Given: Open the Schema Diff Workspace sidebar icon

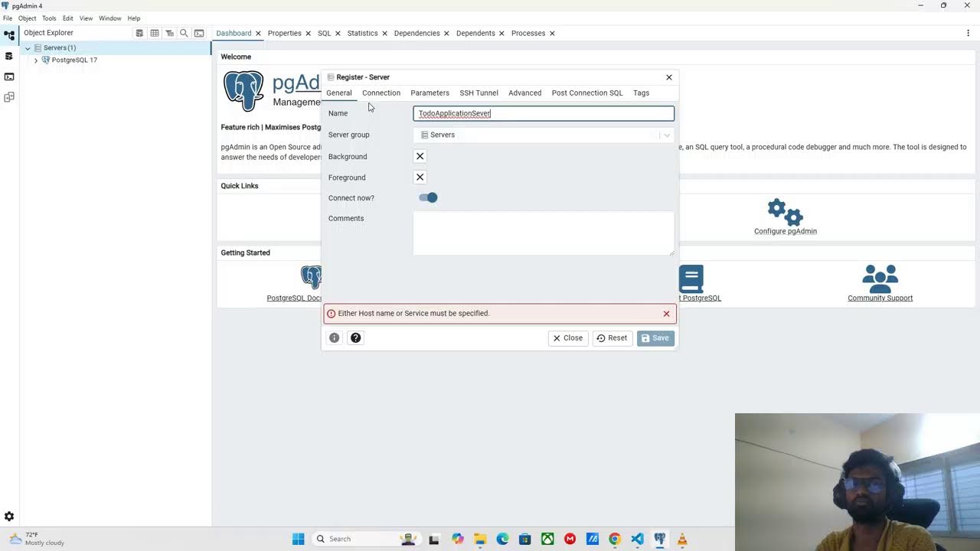Looking at the screenshot, I should point(9,97).
